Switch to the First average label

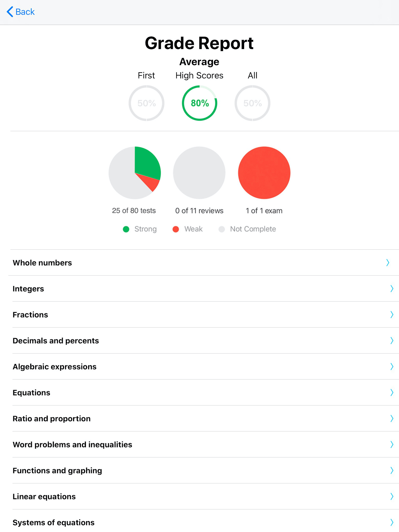click(146, 76)
